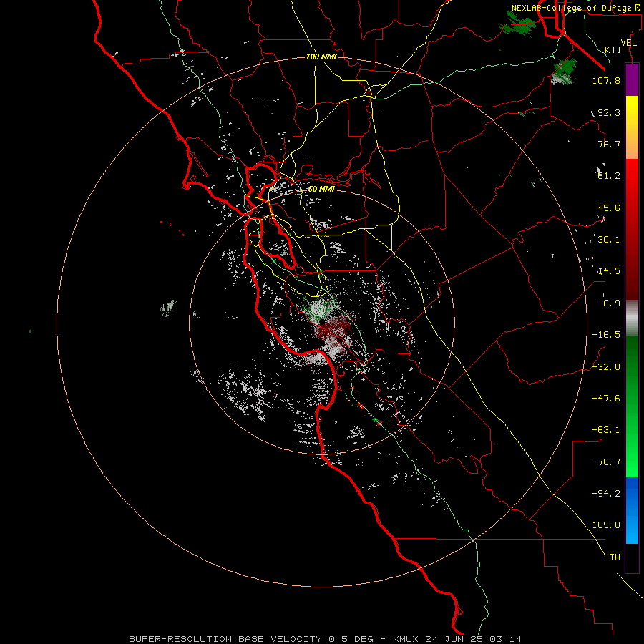
Task: Click the Super-Resolution Base Velocity caption
Action: (x=325, y=639)
